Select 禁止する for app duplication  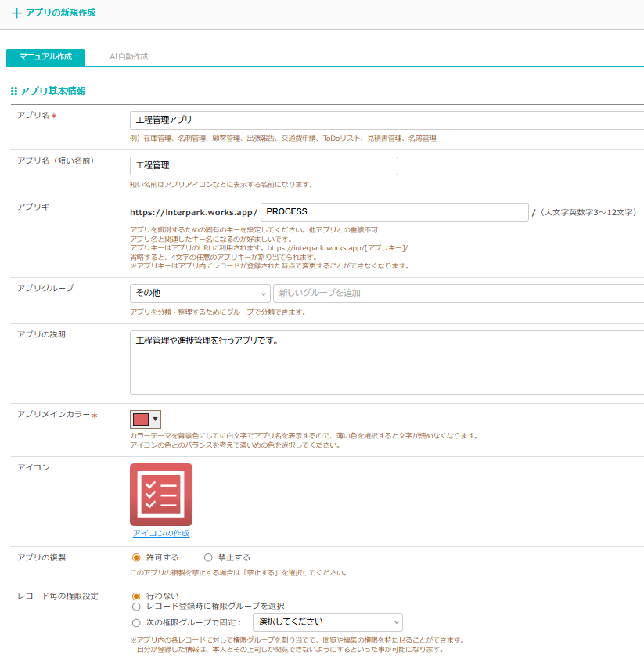point(208,557)
